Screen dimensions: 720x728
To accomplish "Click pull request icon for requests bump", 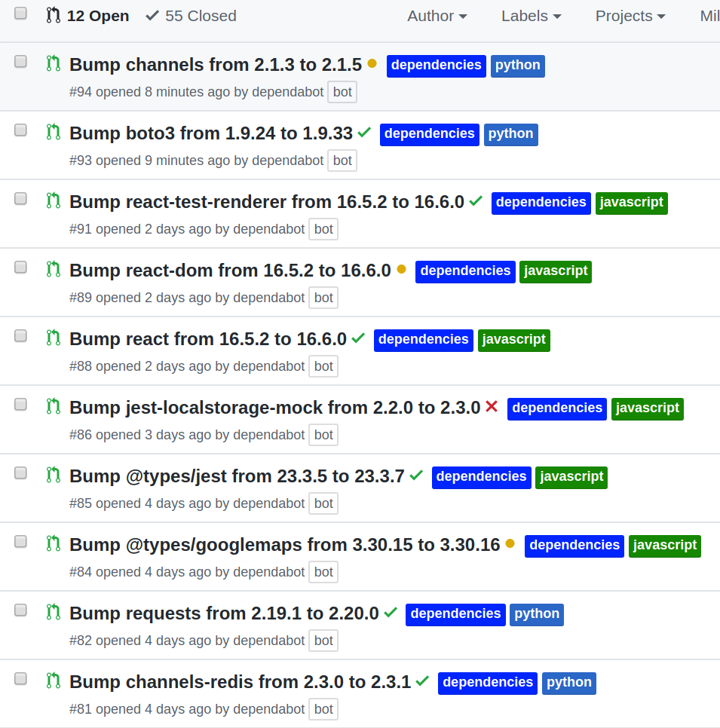I will coord(54,613).
